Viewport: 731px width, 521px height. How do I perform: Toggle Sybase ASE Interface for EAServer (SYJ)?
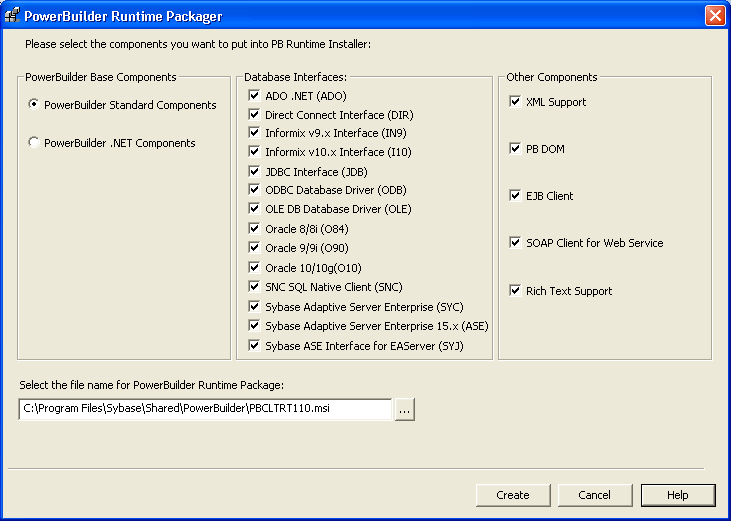click(x=254, y=346)
